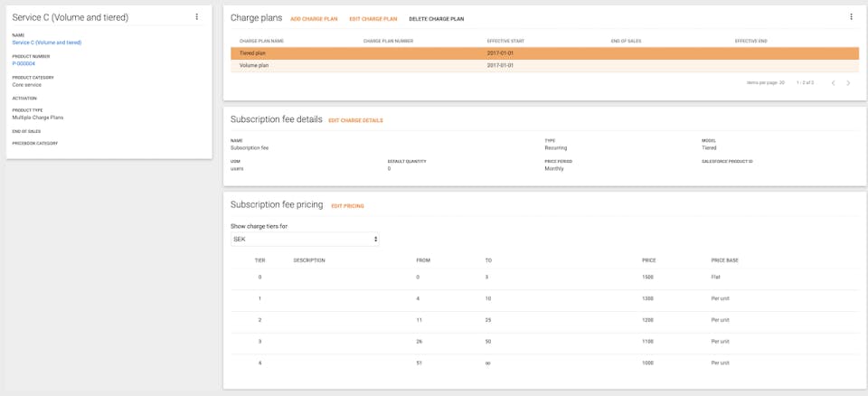Click Add Charge Plan
The height and width of the screenshot is (396, 868).
click(314, 19)
